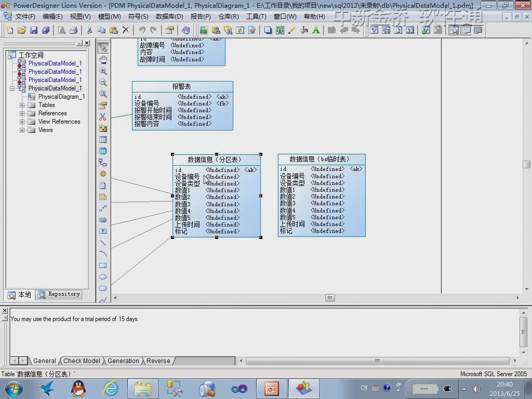The width and height of the screenshot is (532, 399).
Task: Open the 帮助(H) menu
Action: point(314,17)
